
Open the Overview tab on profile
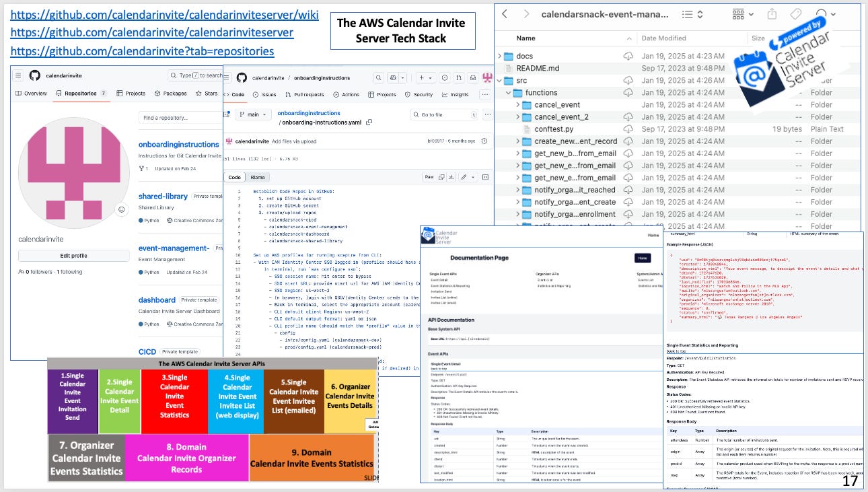pos(32,94)
